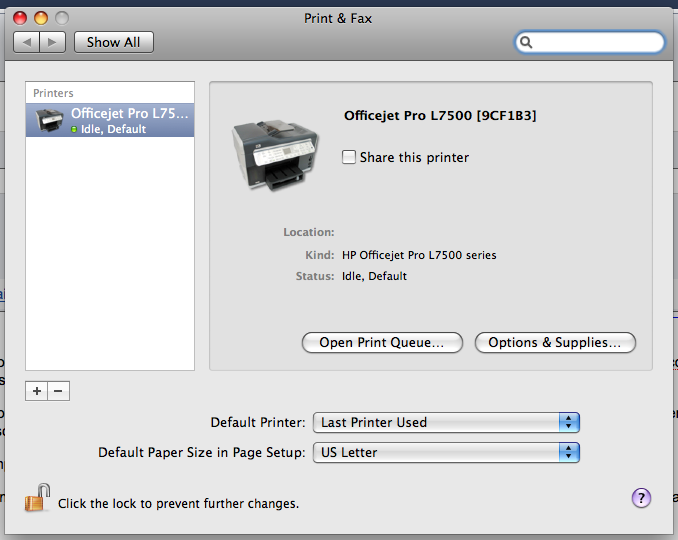678x540 pixels.
Task: Enable the Share this printer checkbox
Action: click(349, 157)
